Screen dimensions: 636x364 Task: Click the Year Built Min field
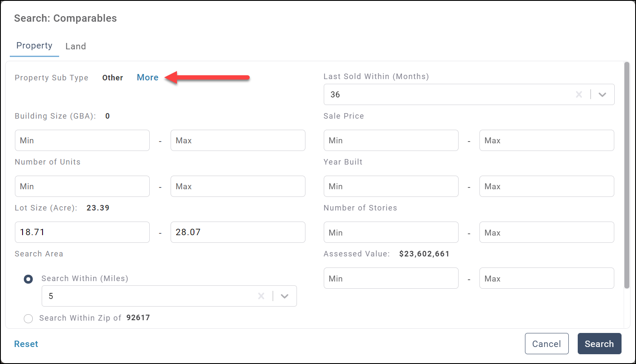(391, 186)
